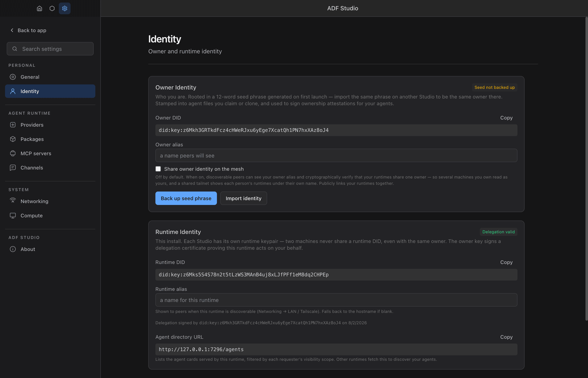Open Channels settings page
The height and width of the screenshot is (378, 588).
(50, 168)
